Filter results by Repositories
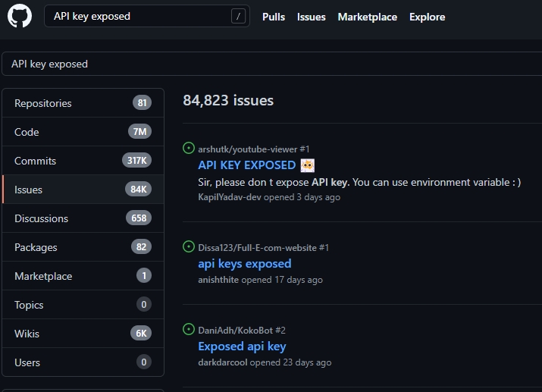The image size is (542, 392). [43, 103]
